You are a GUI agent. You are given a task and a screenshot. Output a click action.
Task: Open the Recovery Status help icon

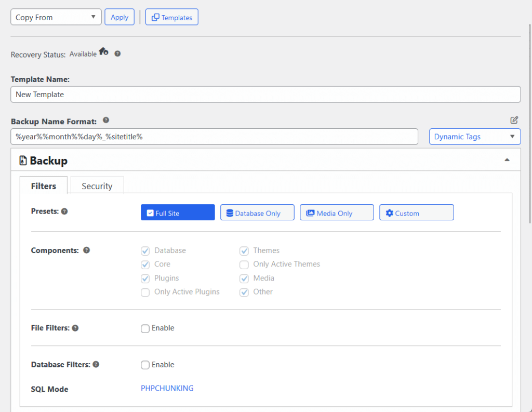click(117, 54)
